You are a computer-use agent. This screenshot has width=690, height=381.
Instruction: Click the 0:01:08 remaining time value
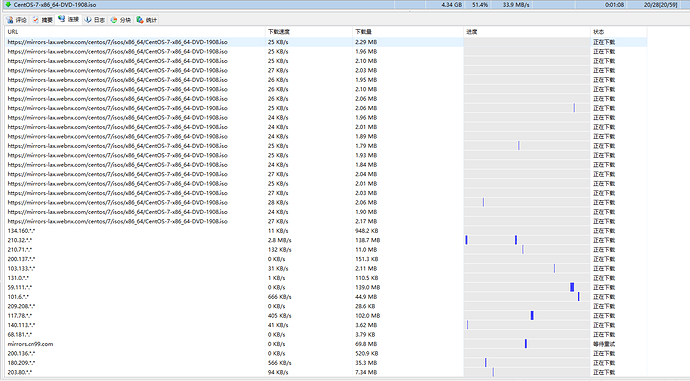(x=614, y=5)
